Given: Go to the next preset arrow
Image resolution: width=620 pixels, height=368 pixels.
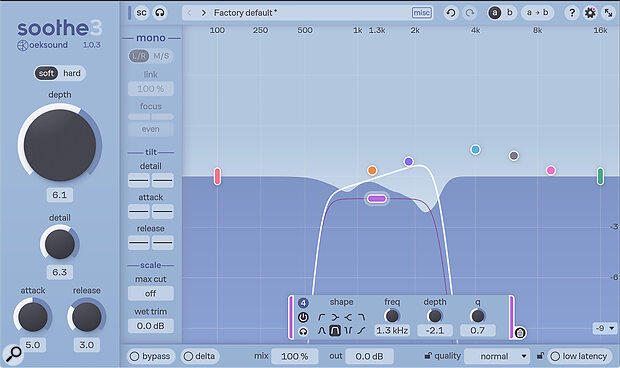Looking at the screenshot, I should coord(204,13).
